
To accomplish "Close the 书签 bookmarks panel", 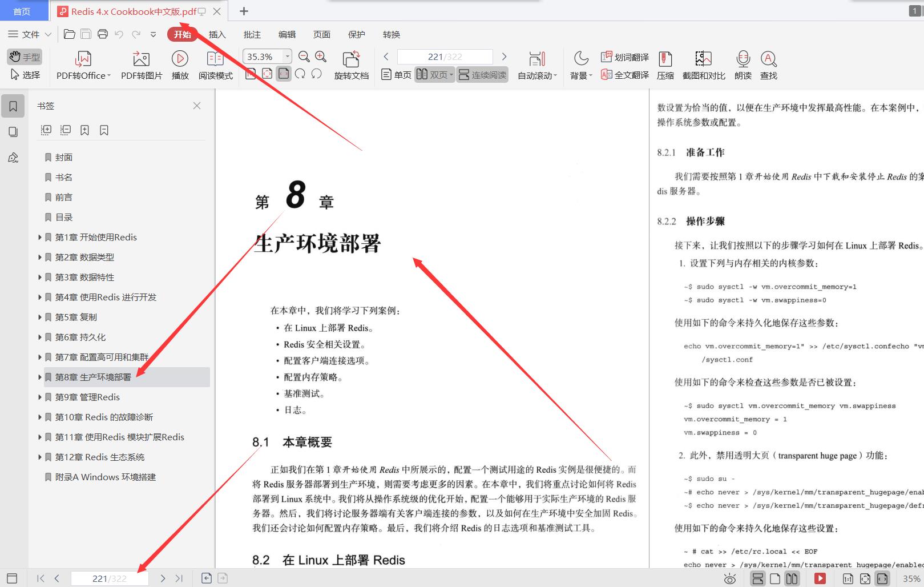I will coord(197,106).
